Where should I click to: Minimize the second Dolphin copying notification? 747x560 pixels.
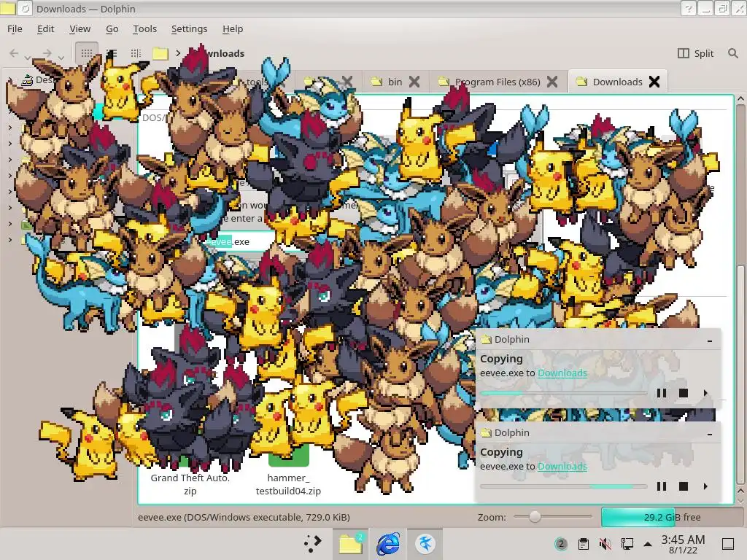click(710, 435)
